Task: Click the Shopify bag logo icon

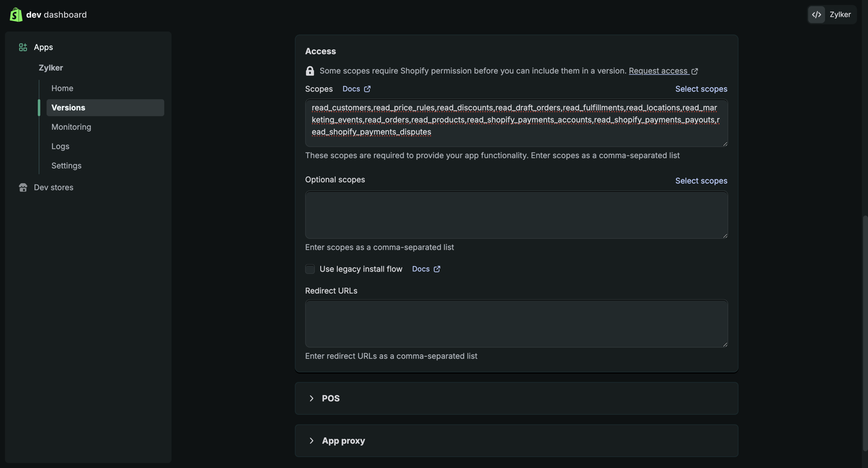Action: pyautogui.click(x=16, y=15)
